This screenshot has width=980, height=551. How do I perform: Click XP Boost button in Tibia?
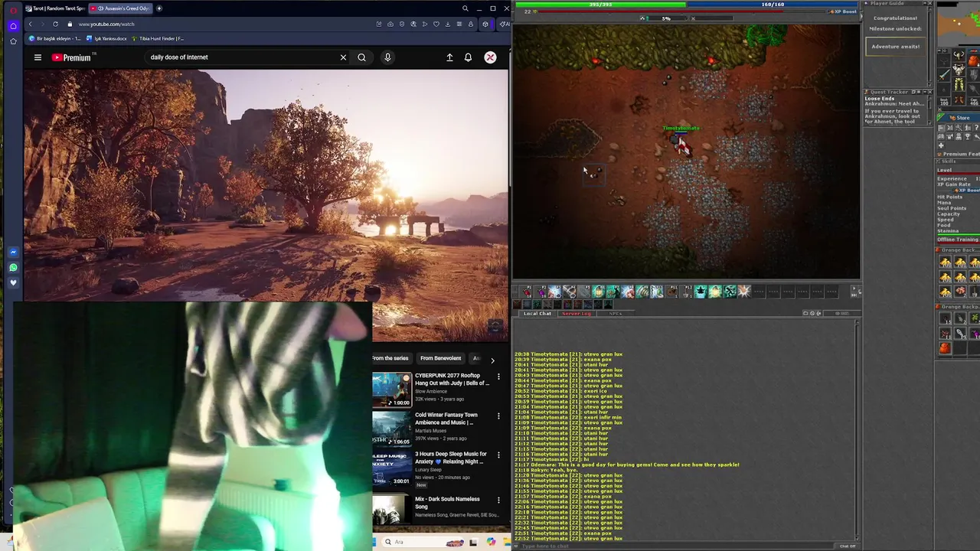(843, 11)
